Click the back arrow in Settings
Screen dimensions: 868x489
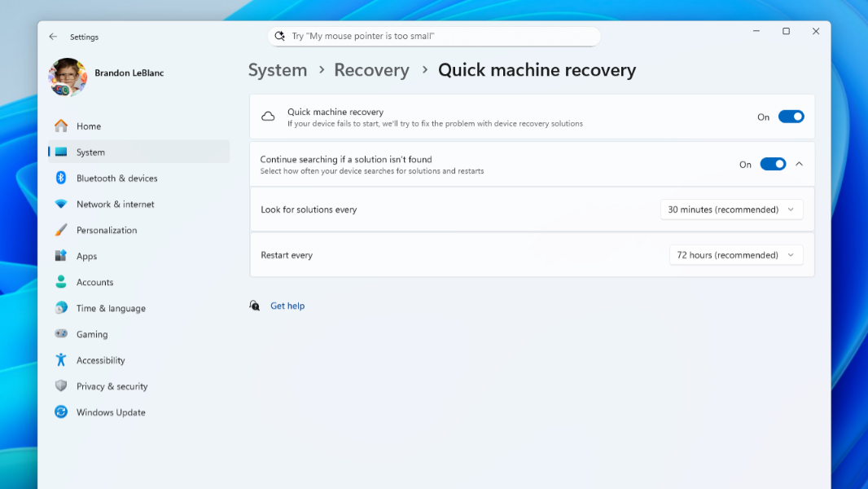[53, 37]
